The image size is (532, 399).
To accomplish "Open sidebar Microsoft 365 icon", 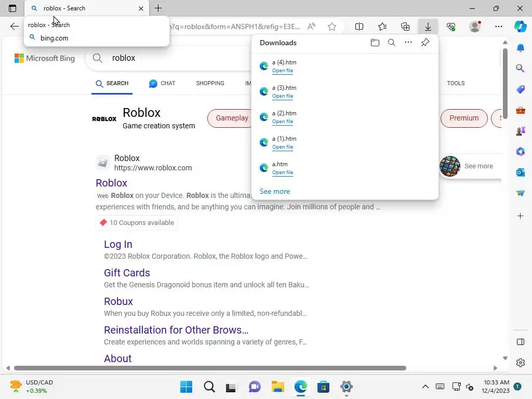I will [x=521, y=152].
